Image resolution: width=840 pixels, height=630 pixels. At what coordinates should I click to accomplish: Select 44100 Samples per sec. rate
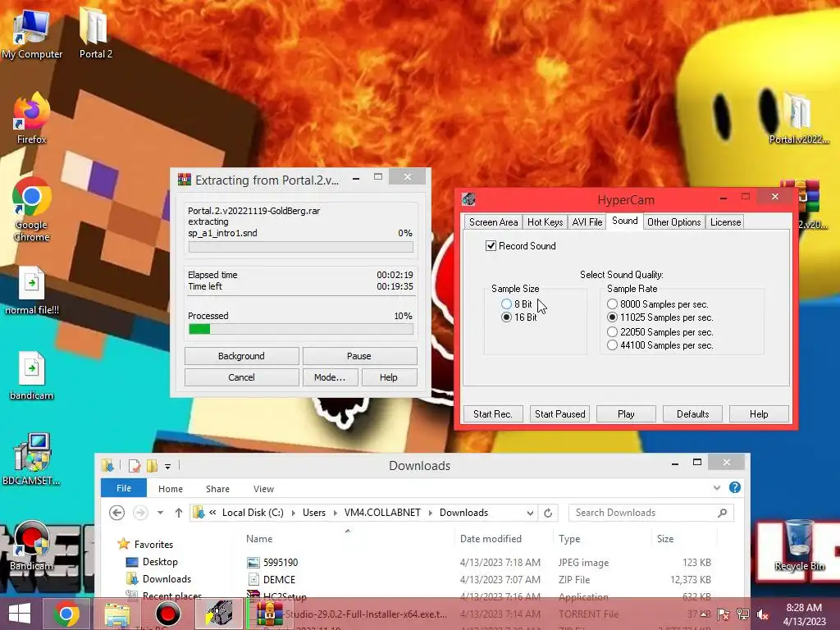coord(612,345)
